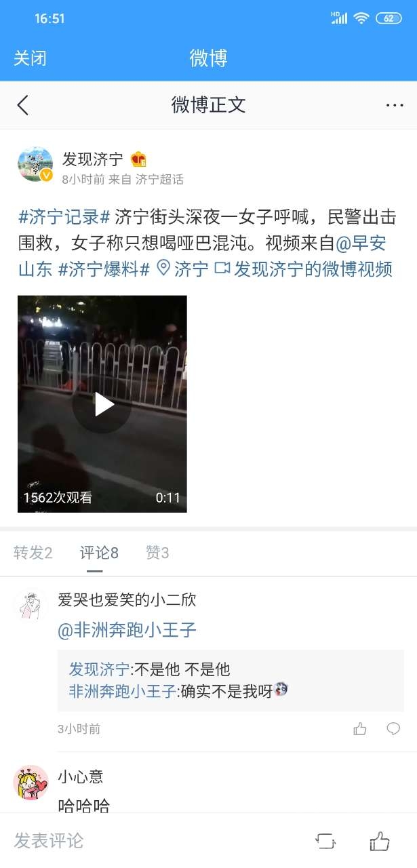Like the comment by 爱哭也爱笑的小二欣
417x868 pixels.
point(360,729)
